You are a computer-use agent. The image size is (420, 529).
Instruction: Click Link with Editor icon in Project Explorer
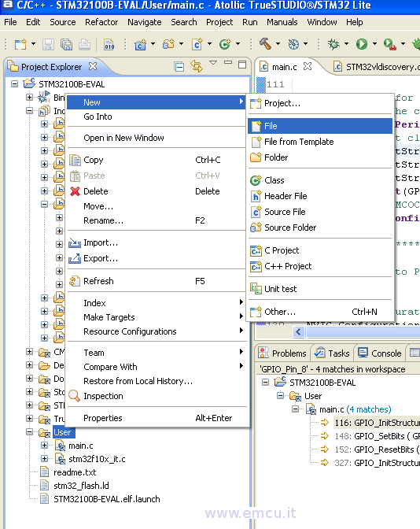[x=197, y=66]
